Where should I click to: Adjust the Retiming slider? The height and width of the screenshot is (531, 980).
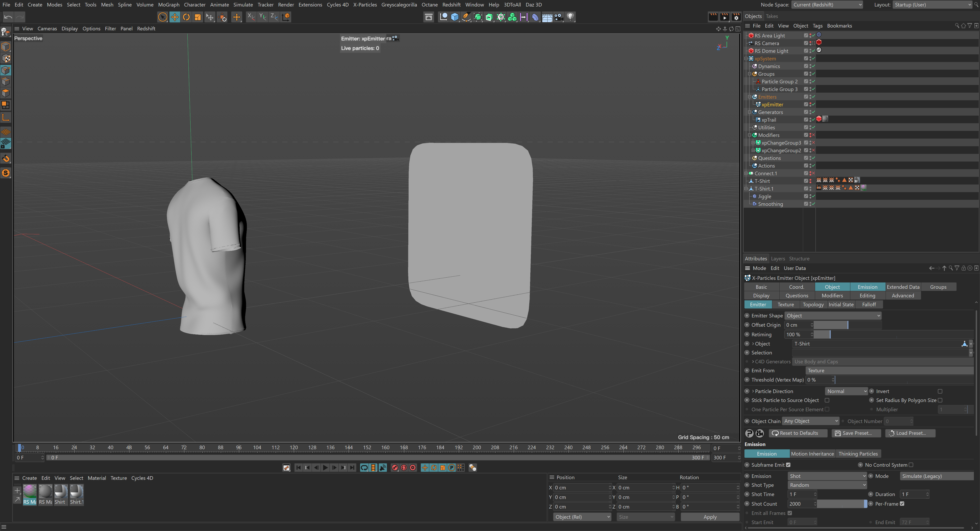click(893, 334)
